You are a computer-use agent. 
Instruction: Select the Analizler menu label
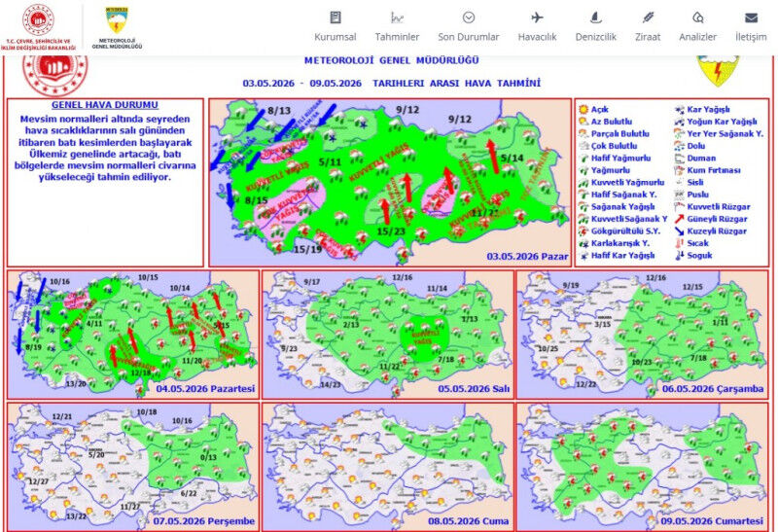coord(697,37)
